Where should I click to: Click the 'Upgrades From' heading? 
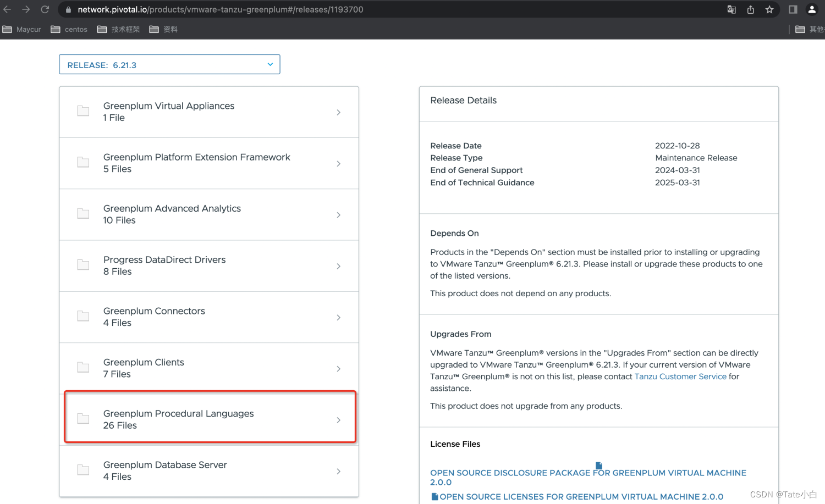point(461,334)
